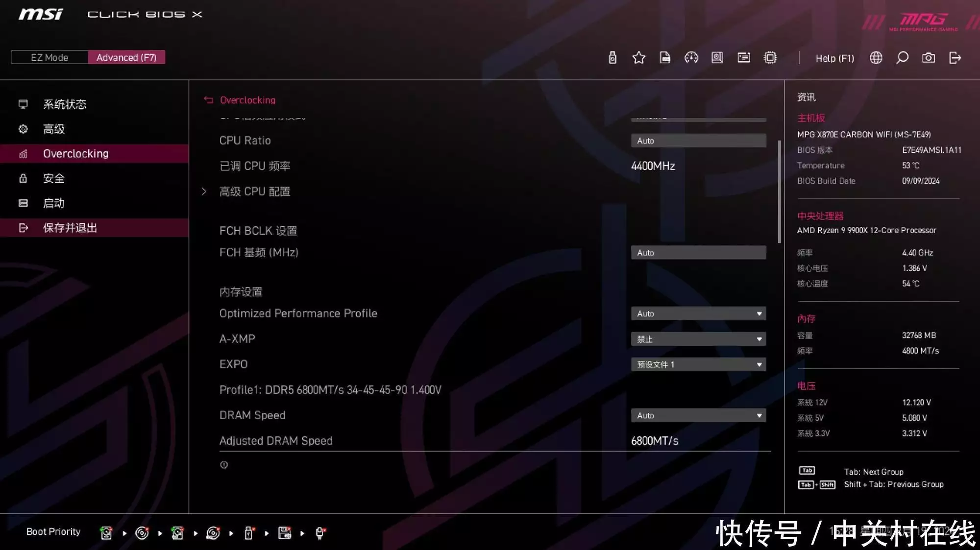
Task: Click the secure erase disk icon
Action: (717, 58)
